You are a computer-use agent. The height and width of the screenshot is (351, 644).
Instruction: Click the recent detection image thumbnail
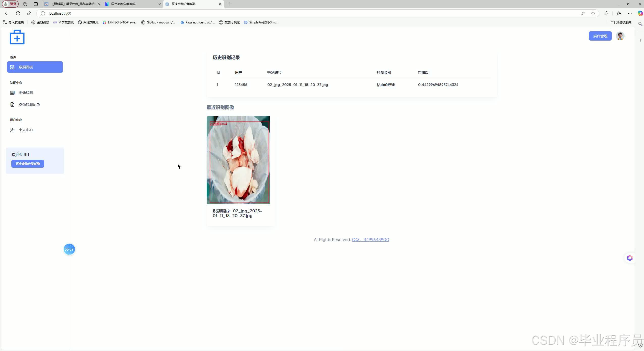[x=238, y=160]
